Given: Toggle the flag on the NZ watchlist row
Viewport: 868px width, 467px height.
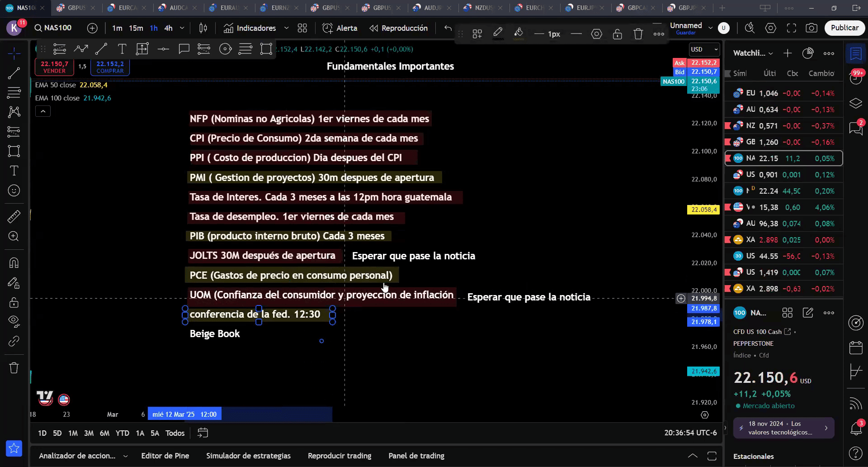Looking at the screenshot, I should click(x=728, y=126).
